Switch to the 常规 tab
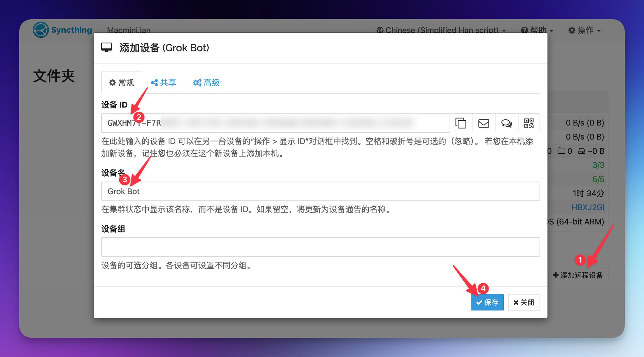This screenshot has width=644, height=357. 121,83
